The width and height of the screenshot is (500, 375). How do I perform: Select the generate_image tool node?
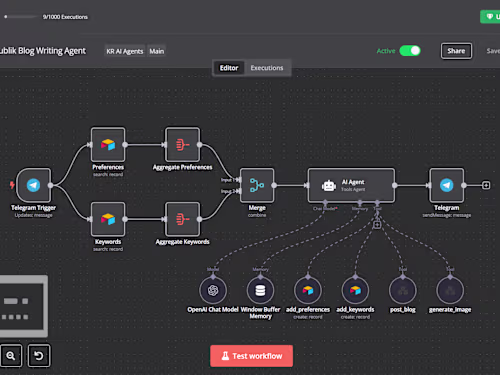tap(450, 290)
